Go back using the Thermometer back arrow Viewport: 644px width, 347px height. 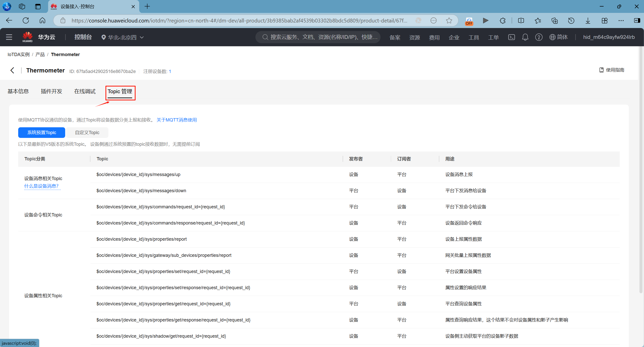[x=12, y=70]
